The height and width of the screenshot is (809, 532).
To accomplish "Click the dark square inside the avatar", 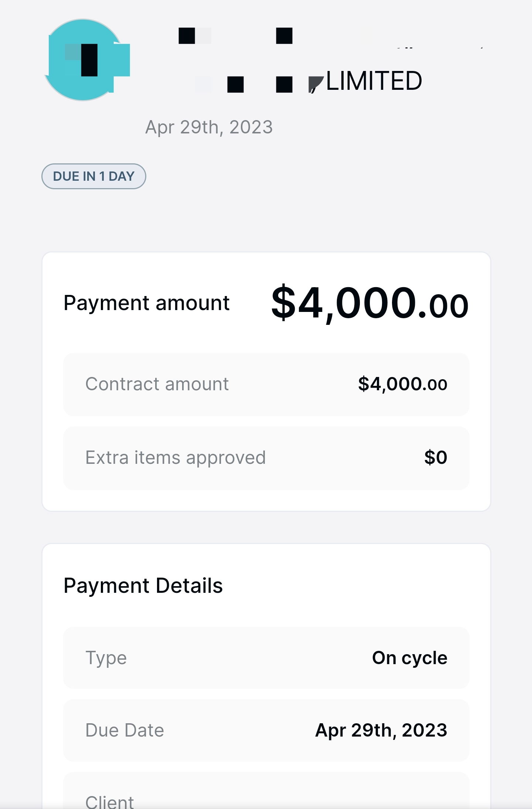I will pos(89,60).
